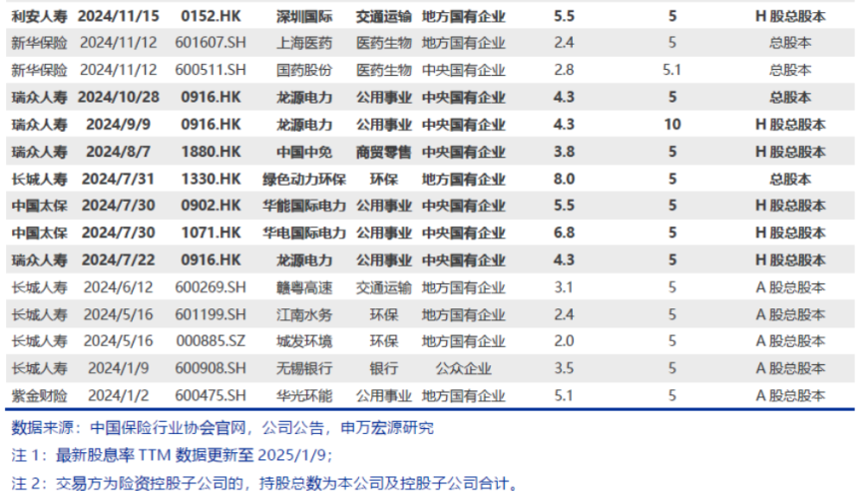Select the date 2024/11/15
868x491 pixels.
pyautogui.click(x=119, y=16)
